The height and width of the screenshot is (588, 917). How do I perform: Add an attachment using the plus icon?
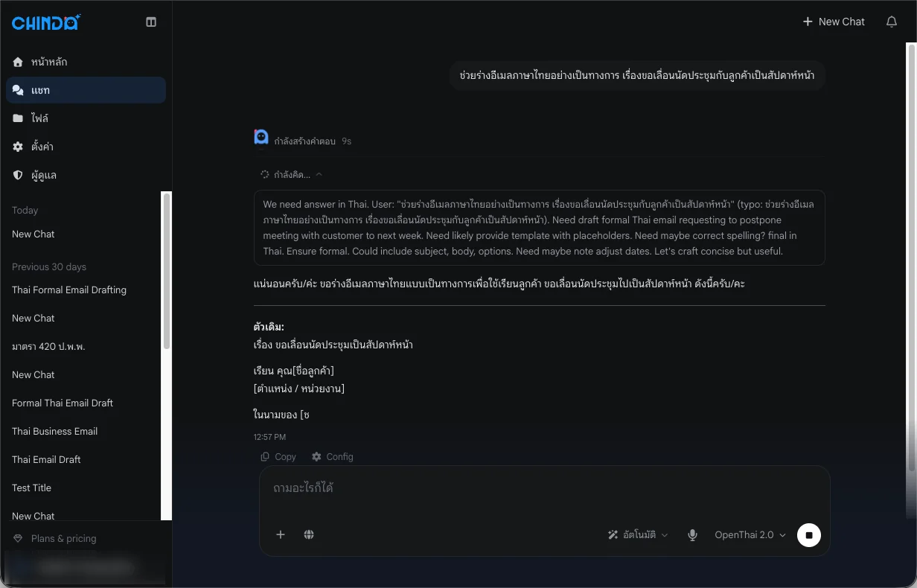(281, 534)
